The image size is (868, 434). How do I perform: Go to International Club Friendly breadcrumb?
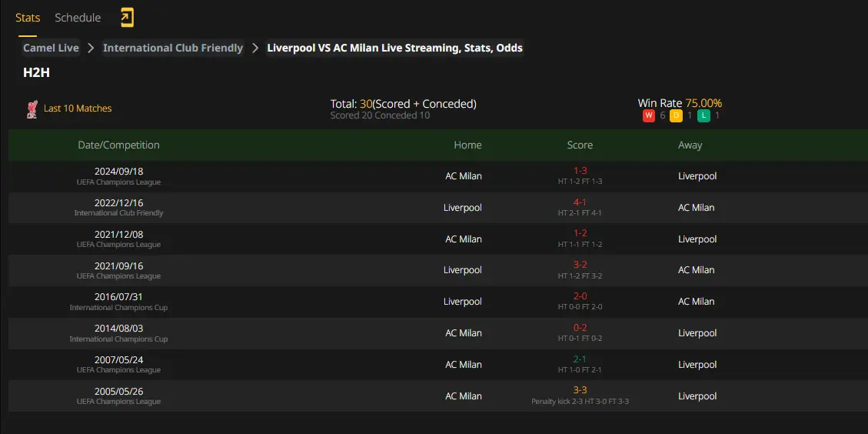[173, 48]
